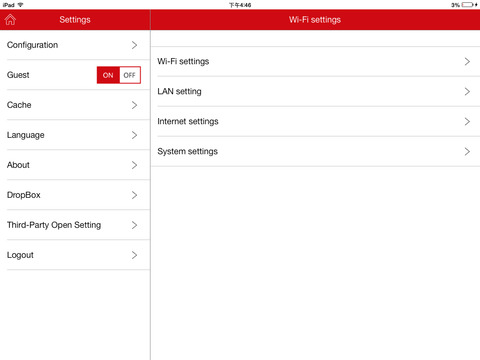Open Cache chevron arrow

coord(134,105)
